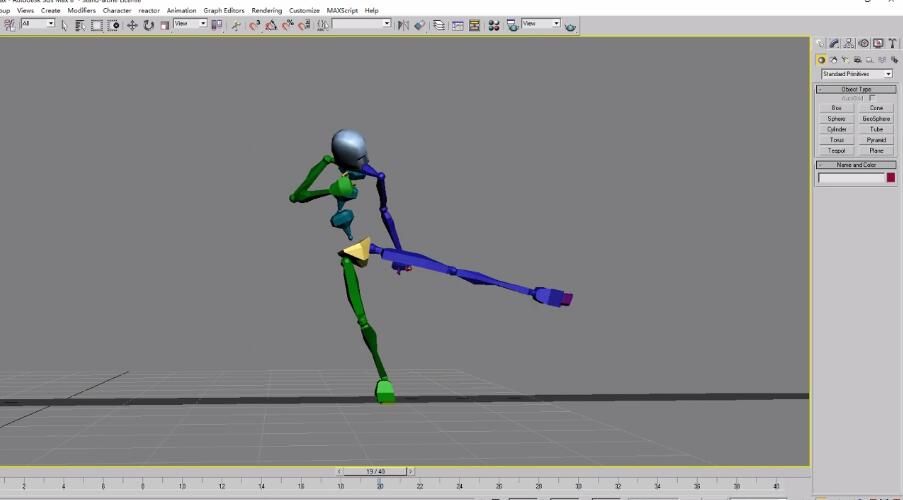The height and width of the screenshot is (500, 903).
Task: Open the Render Scene dialog icon
Action: click(513, 25)
